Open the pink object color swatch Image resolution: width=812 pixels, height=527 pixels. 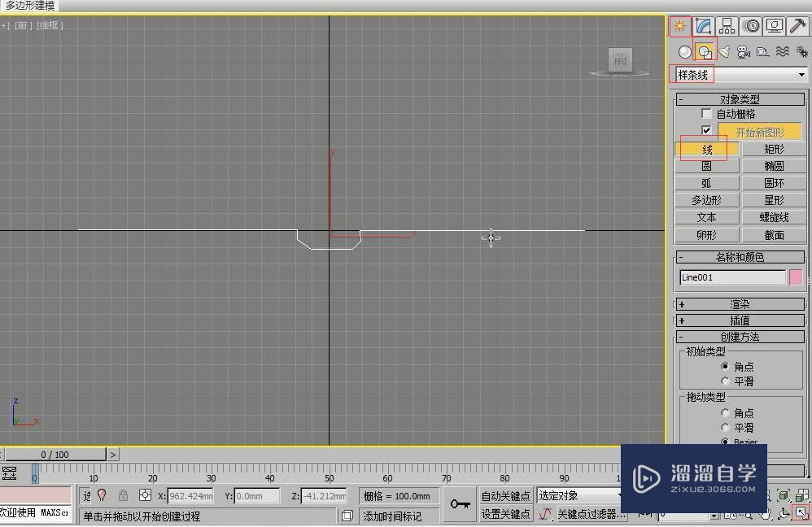click(796, 277)
